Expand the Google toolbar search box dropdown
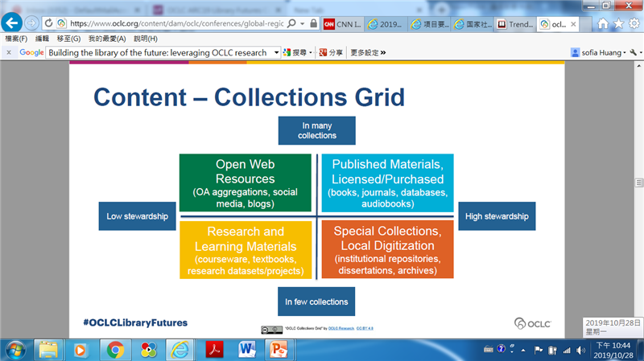The image size is (644, 361). (x=277, y=52)
